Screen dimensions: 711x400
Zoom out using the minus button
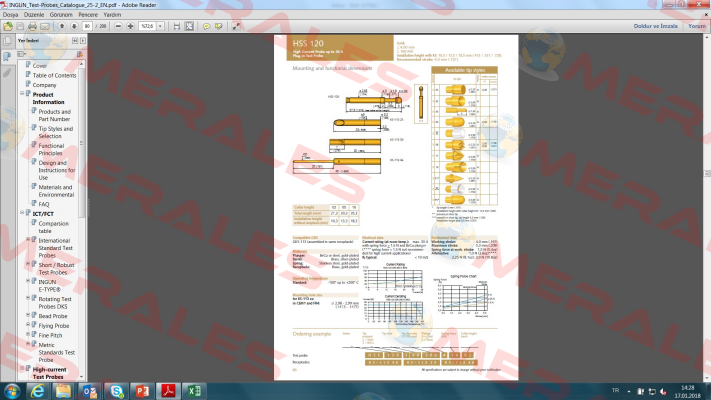click(118, 26)
